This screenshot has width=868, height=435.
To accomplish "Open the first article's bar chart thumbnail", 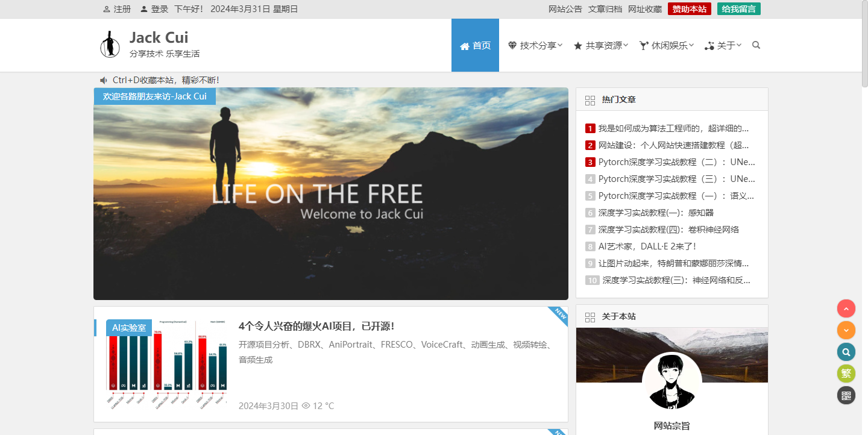I will pos(166,364).
